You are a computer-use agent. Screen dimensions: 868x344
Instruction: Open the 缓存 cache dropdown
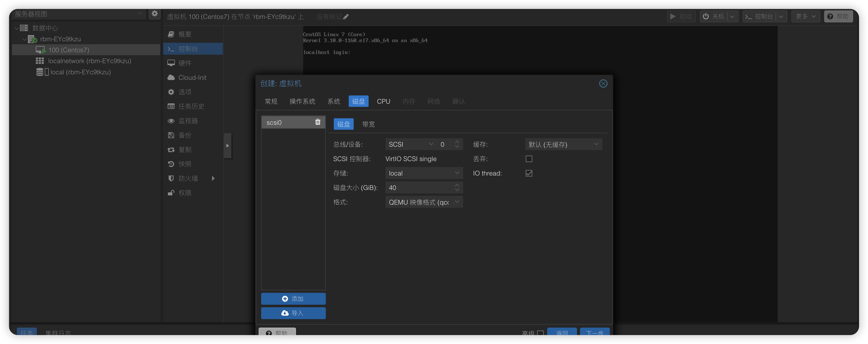click(563, 144)
